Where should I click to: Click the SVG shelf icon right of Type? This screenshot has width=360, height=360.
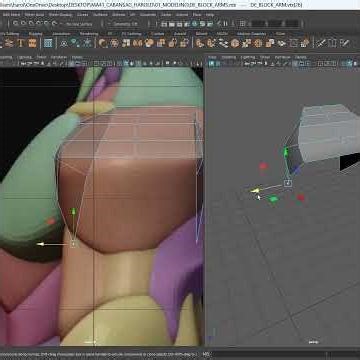(32, 43)
